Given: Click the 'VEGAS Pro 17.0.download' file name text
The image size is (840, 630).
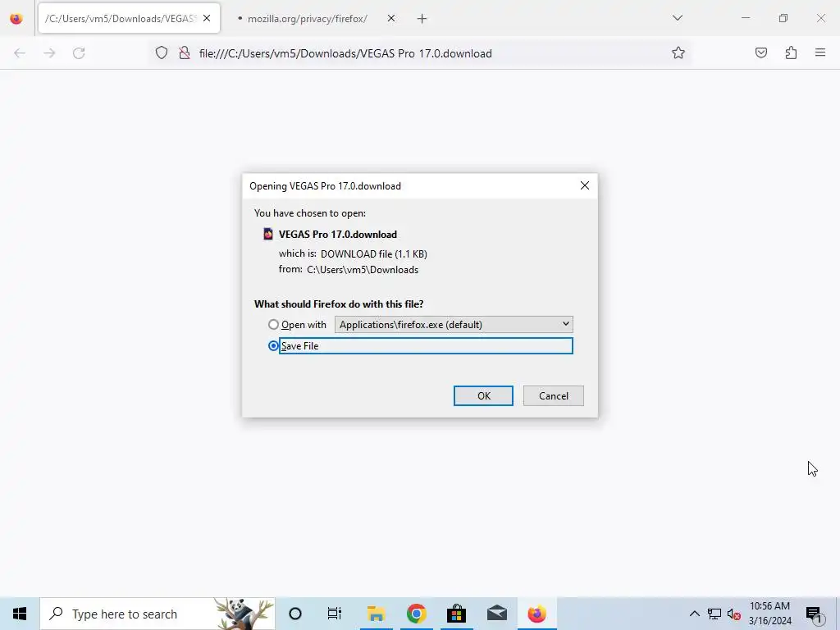Looking at the screenshot, I should click(x=338, y=234).
